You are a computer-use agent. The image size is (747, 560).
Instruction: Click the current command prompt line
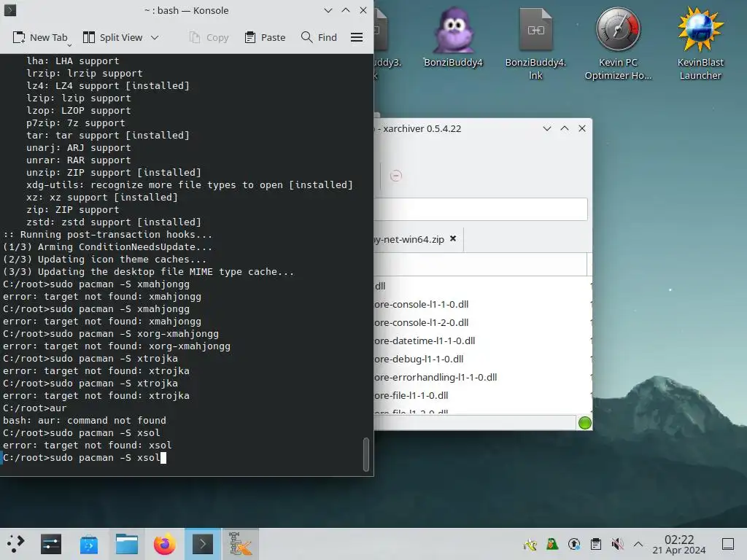pos(85,458)
